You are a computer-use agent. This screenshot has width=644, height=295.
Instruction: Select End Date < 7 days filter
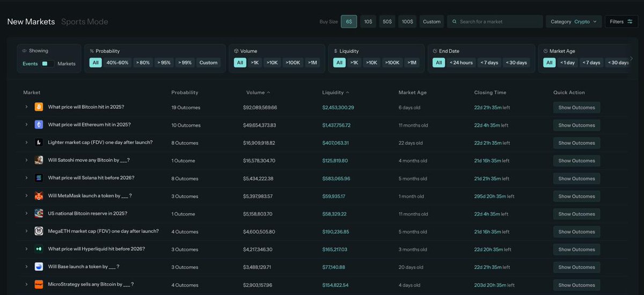pyautogui.click(x=490, y=62)
